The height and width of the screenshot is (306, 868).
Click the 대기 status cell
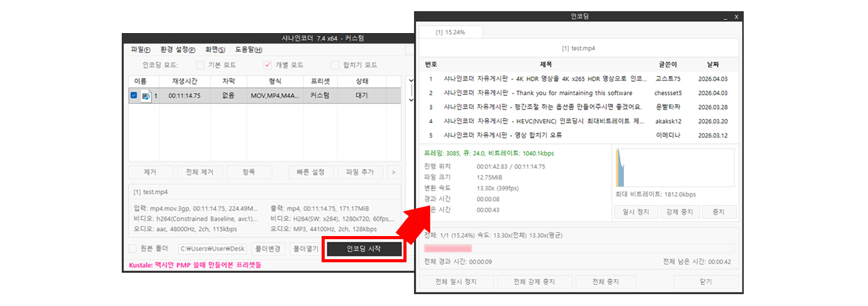pos(362,96)
